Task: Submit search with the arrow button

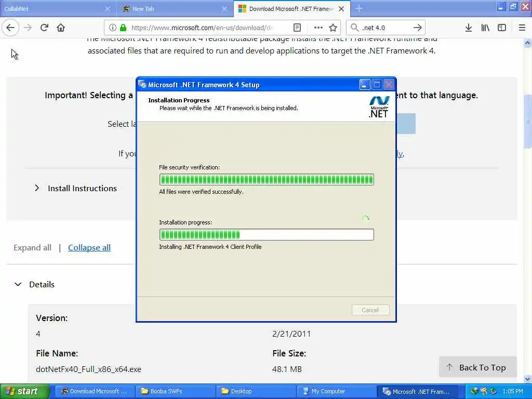Action: tap(418, 28)
